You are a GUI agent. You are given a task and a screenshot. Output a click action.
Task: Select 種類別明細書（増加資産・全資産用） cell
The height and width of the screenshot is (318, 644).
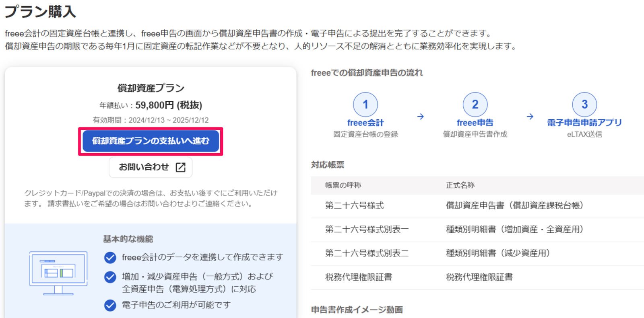click(x=515, y=230)
